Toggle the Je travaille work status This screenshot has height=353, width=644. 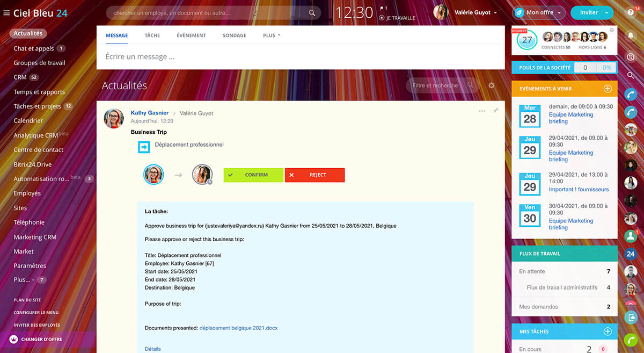[397, 18]
